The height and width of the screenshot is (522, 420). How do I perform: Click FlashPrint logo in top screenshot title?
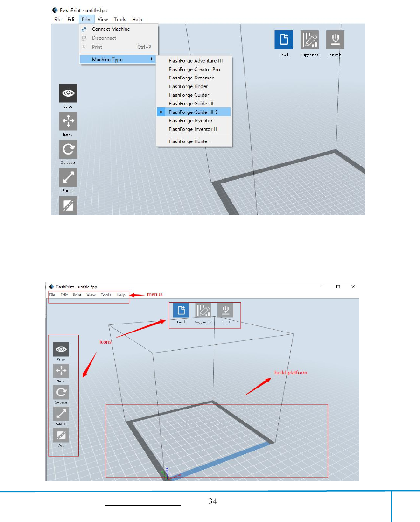(x=55, y=10)
